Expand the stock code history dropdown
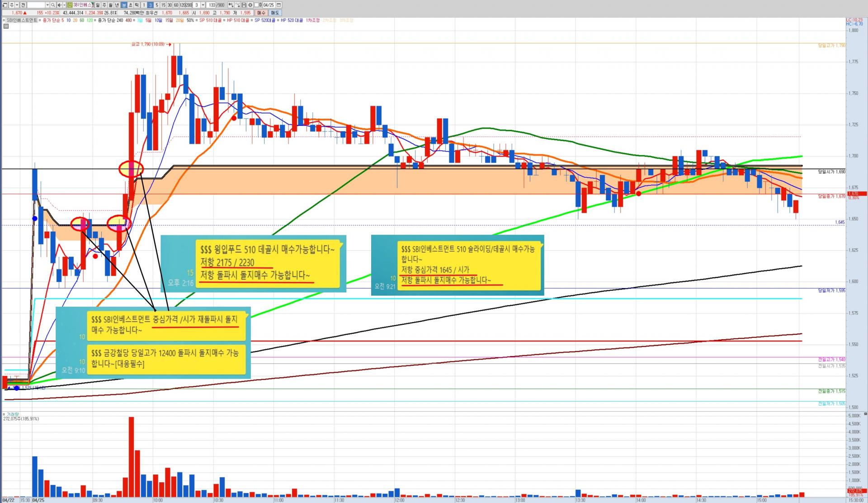868x503 pixels. coord(47,5)
